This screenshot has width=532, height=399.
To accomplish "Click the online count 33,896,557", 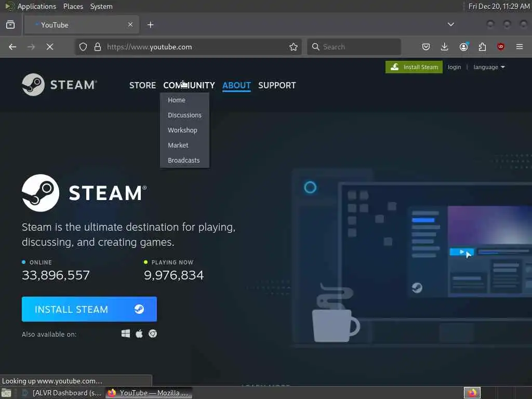I will click(56, 275).
